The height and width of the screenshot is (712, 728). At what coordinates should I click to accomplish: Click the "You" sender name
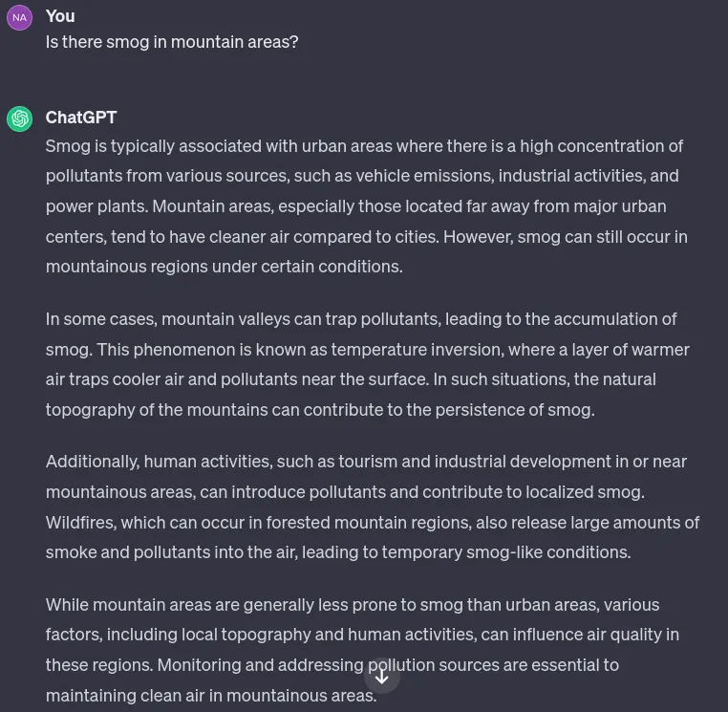pos(60,16)
